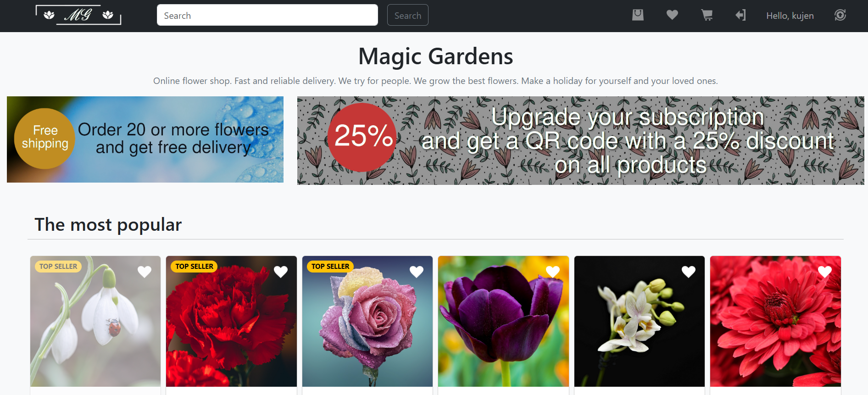
Task: Click the logout arrow icon
Action: point(740,15)
